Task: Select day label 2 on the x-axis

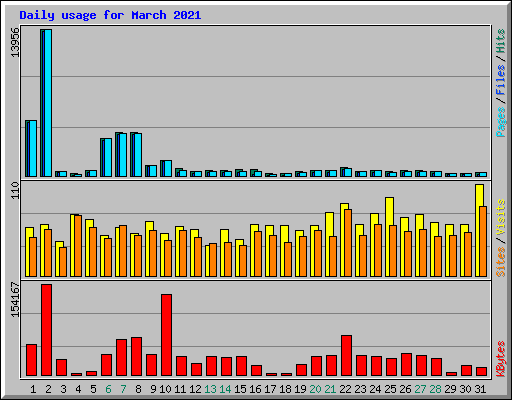Action: (x=48, y=389)
